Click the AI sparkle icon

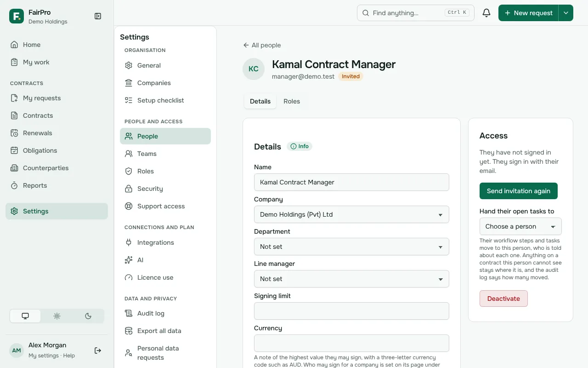click(x=129, y=260)
